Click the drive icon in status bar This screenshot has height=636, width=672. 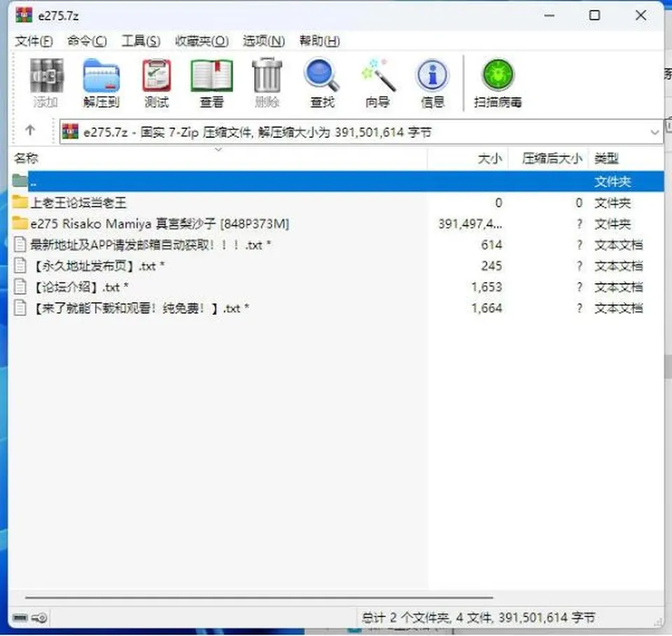click(x=20, y=617)
